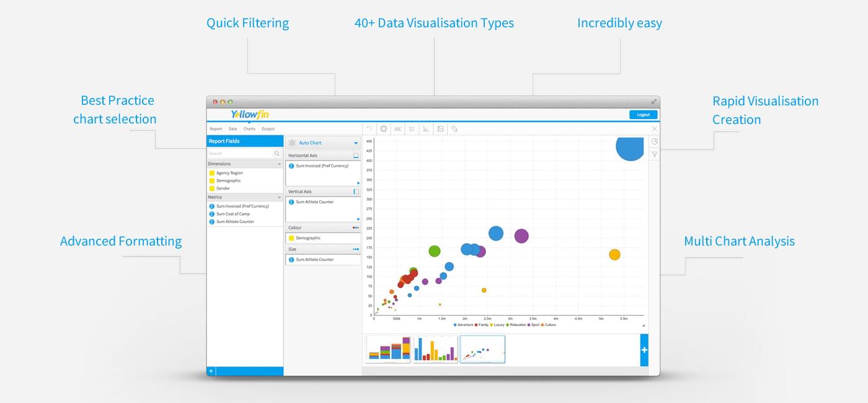
Task: Collapse the Dimensions section in Report Fields
Action: 278,163
